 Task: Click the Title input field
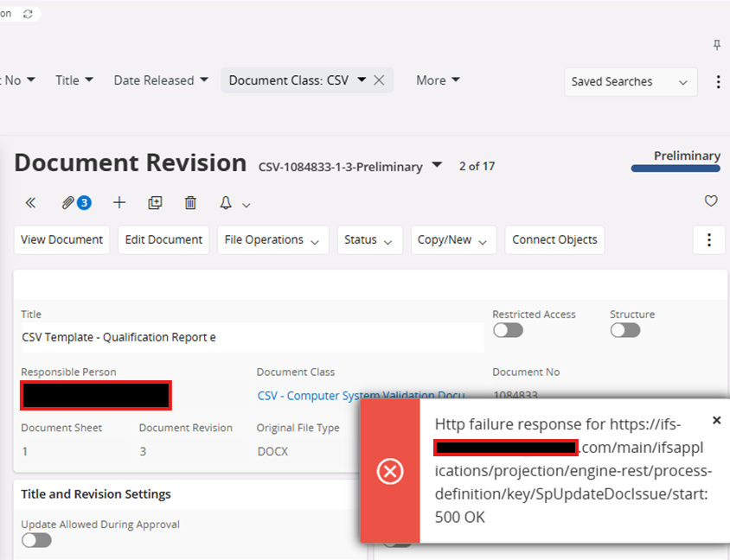pyautogui.click(x=253, y=337)
